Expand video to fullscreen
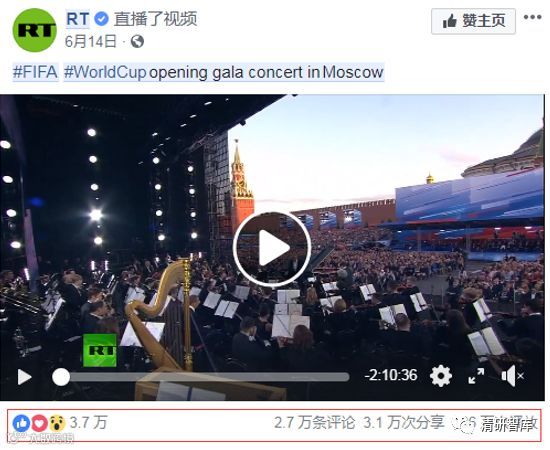The image size is (550, 450). (x=476, y=376)
